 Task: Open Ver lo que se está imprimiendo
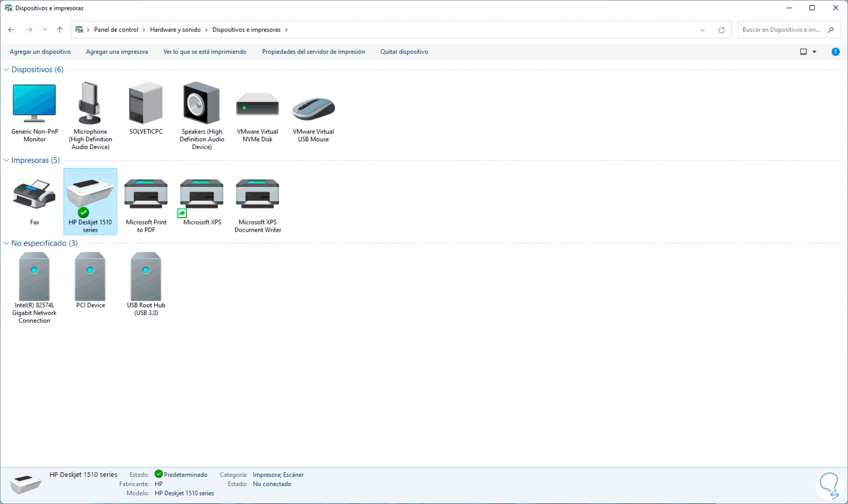pyautogui.click(x=205, y=52)
